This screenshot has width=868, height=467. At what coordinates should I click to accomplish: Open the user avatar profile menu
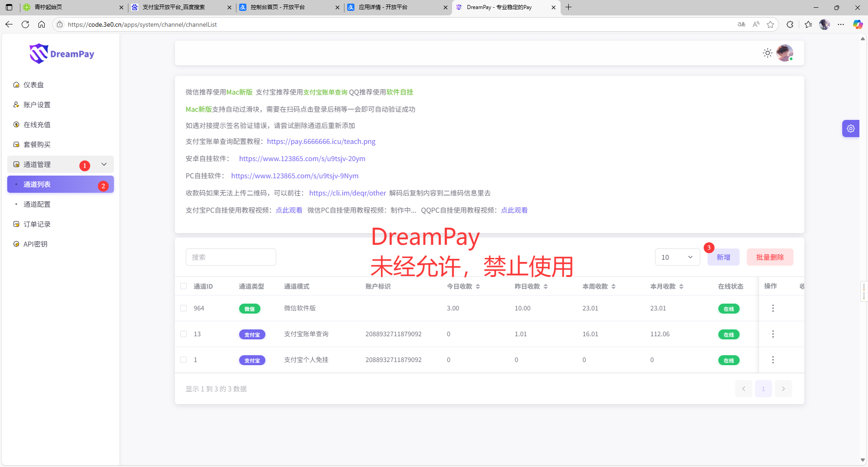[x=784, y=53]
